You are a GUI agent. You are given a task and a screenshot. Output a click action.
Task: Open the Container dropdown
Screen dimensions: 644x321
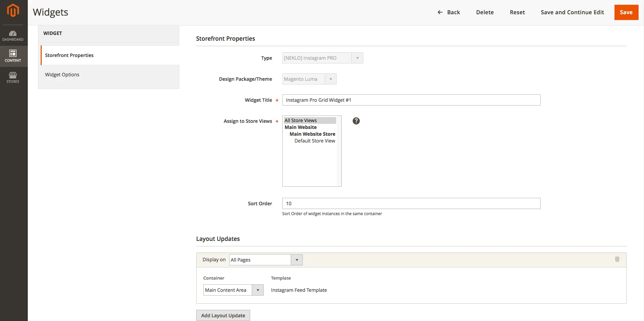click(233, 290)
